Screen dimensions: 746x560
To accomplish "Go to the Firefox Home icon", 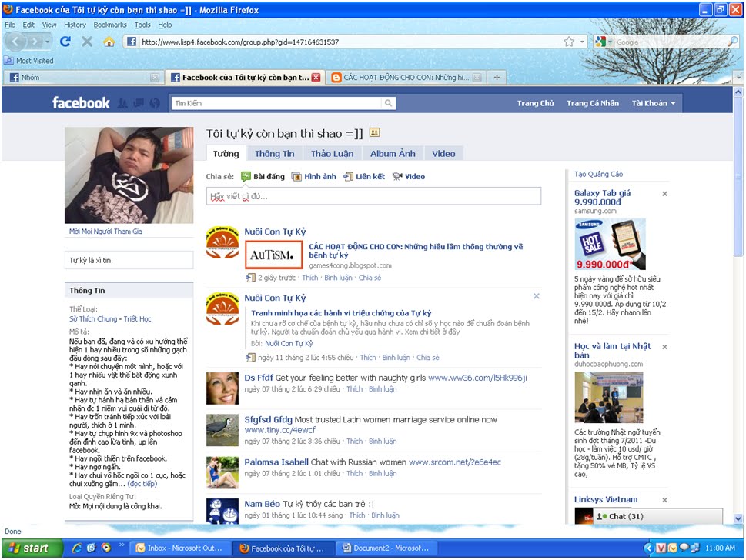I will coord(109,42).
